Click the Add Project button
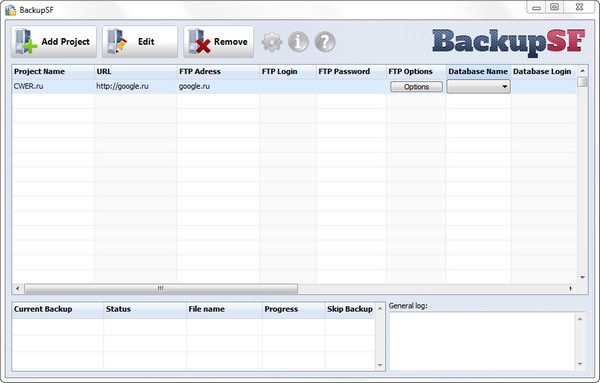The height and width of the screenshot is (383, 600). click(x=54, y=42)
